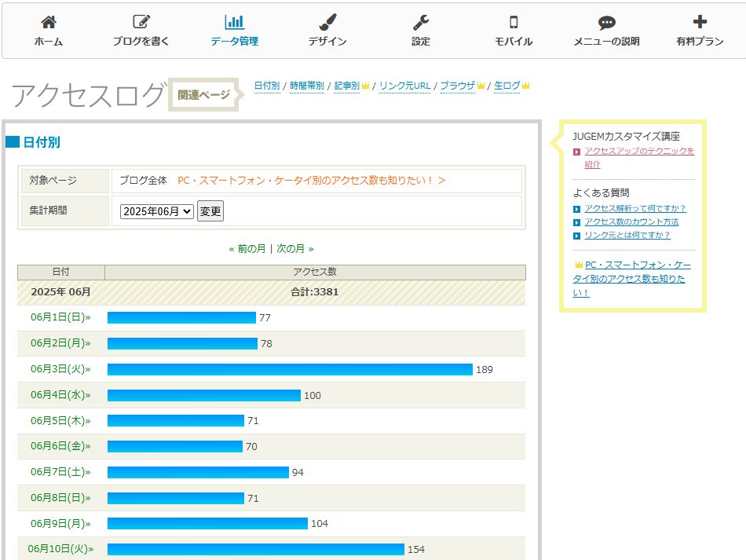Screen dimensions: 746x560
Task: Click the blue bar for 06月4日(水)
Action: (x=203, y=395)
